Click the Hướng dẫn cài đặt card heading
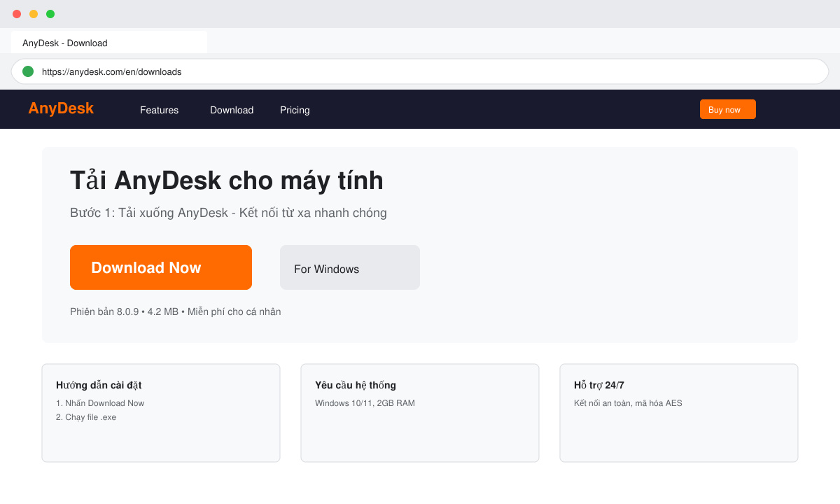This screenshot has height=504, width=840. pos(99,385)
